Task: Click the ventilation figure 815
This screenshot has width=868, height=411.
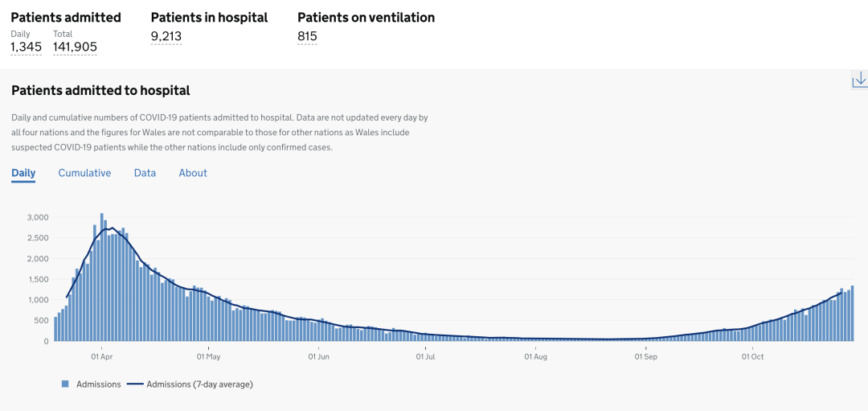Action: 307,35
